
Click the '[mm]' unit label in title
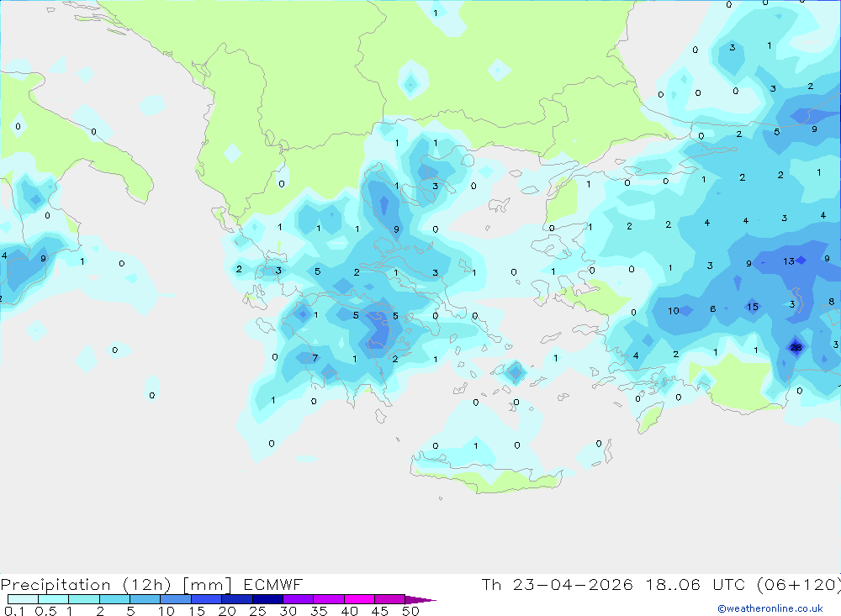tap(207, 584)
